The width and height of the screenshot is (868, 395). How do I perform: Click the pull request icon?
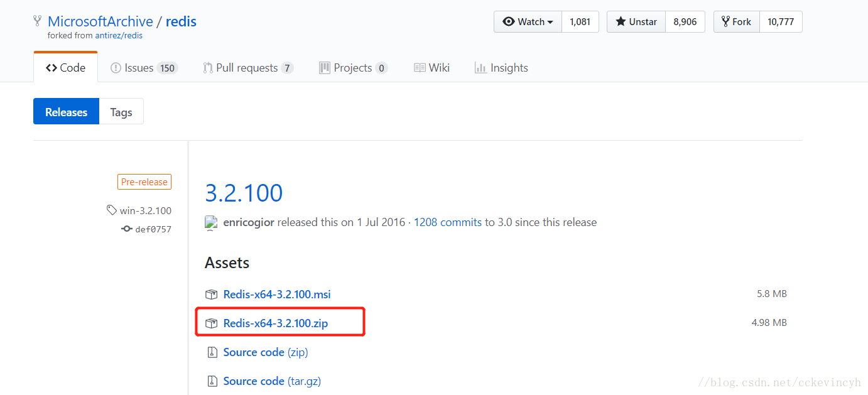pyautogui.click(x=208, y=68)
